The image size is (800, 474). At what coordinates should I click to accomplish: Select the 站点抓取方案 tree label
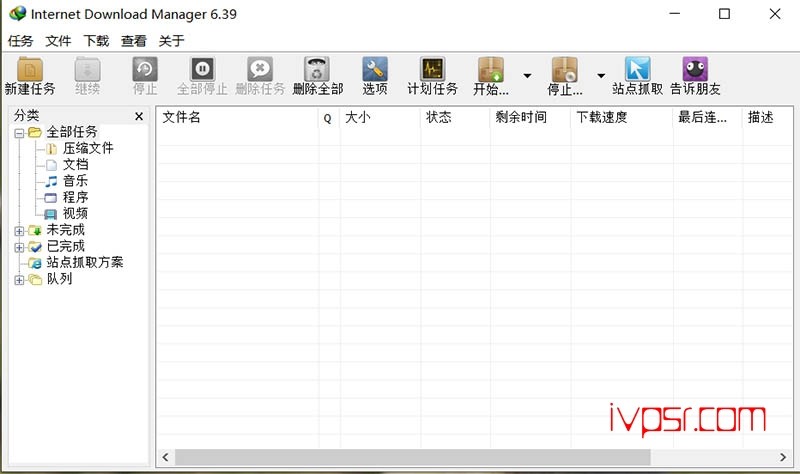85,262
